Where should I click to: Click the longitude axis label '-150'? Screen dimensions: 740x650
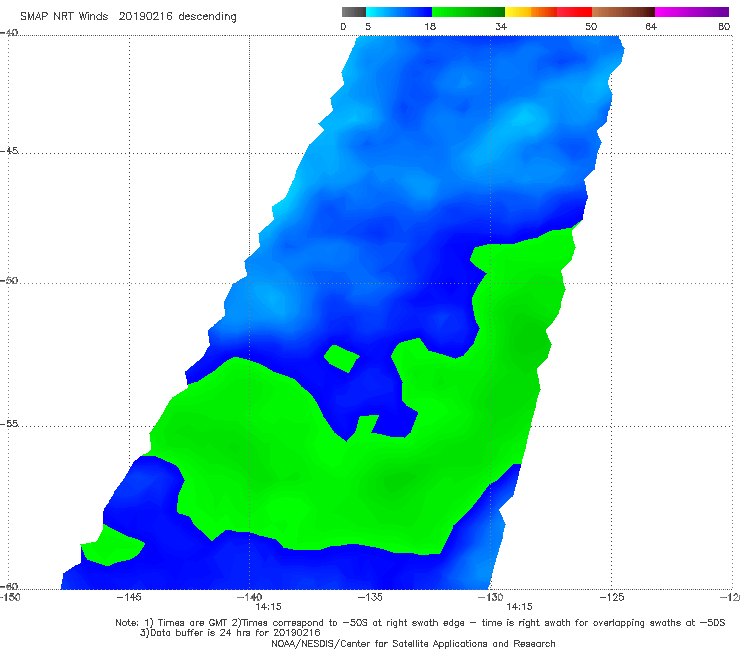point(10,597)
